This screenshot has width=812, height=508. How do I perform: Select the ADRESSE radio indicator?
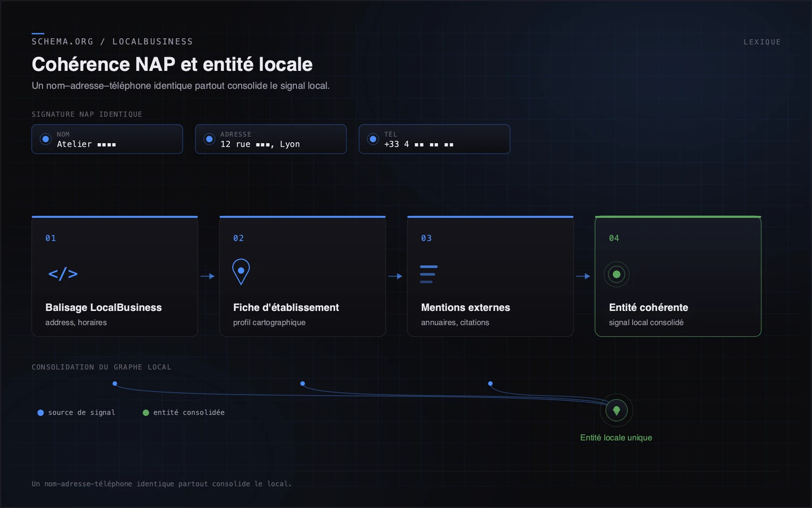click(x=209, y=139)
